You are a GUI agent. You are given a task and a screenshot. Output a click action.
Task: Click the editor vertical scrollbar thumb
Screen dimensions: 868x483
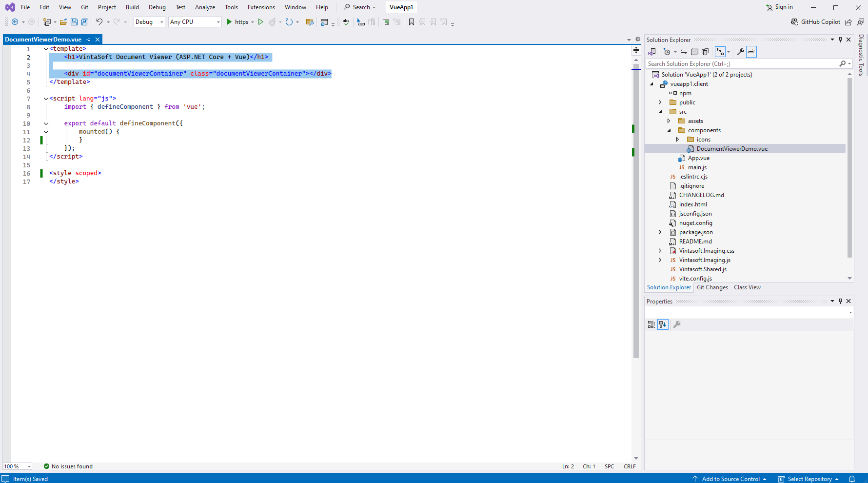coord(636,210)
